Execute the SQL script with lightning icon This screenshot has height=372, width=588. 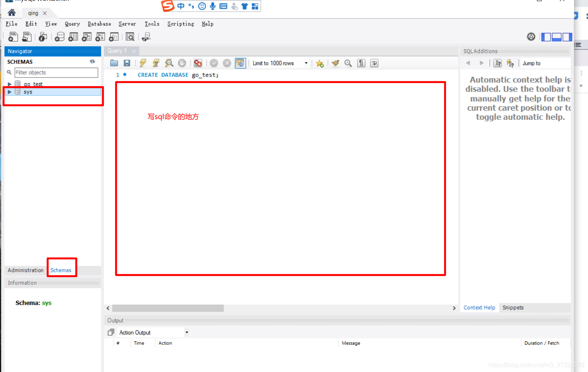pyautogui.click(x=143, y=63)
